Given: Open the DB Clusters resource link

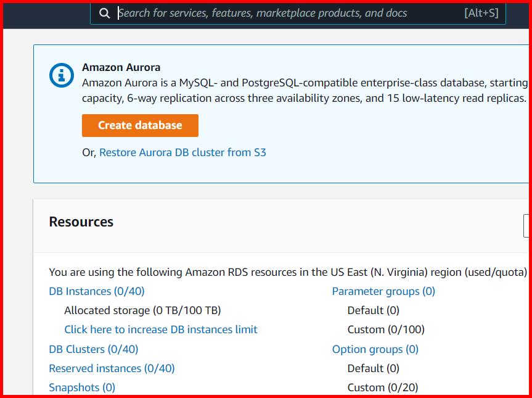Looking at the screenshot, I should pyautogui.click(x=93, y=349).
